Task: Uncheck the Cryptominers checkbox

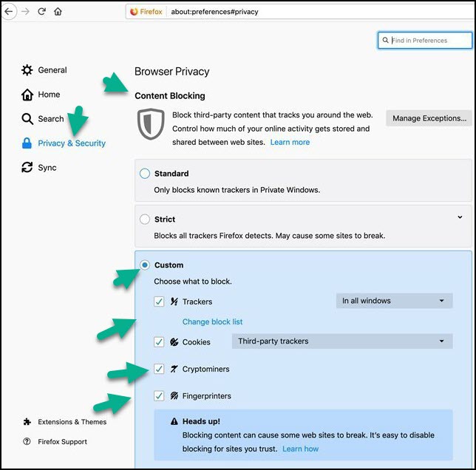Action: [x=159, y=369]
